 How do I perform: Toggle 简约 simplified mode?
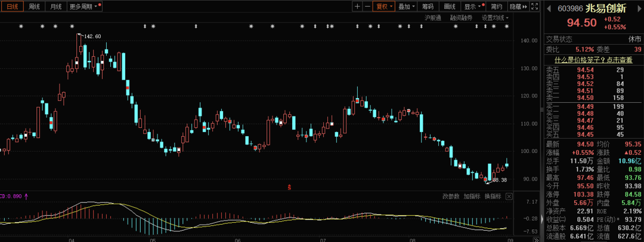(x=496, y=7)
